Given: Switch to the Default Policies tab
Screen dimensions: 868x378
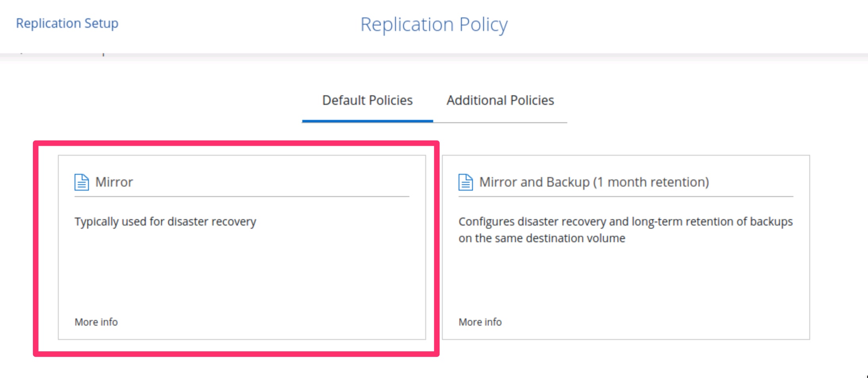Looking at the screenshot, I should point(367,100).
